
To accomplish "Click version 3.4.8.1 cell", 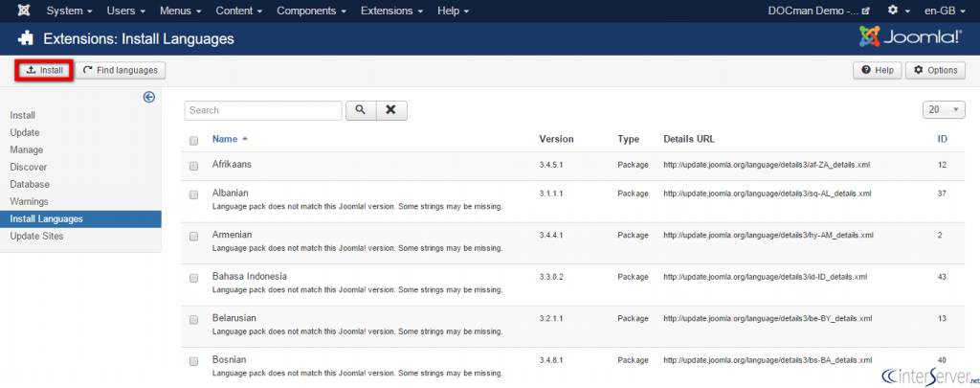I will pos(551,360).
